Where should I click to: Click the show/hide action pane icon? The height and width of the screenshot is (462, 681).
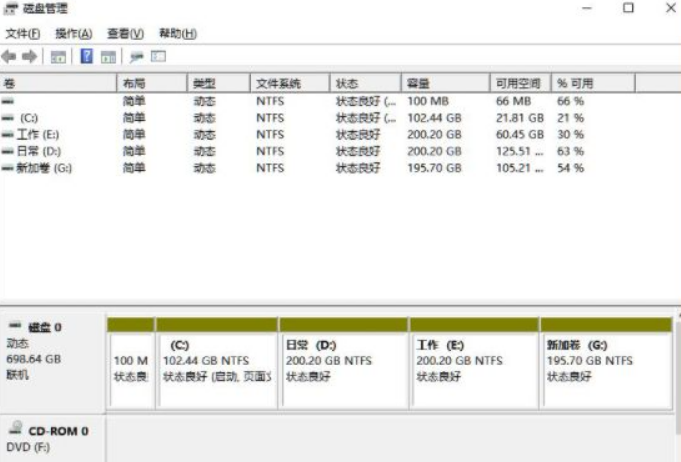click(x=108, y=57)
